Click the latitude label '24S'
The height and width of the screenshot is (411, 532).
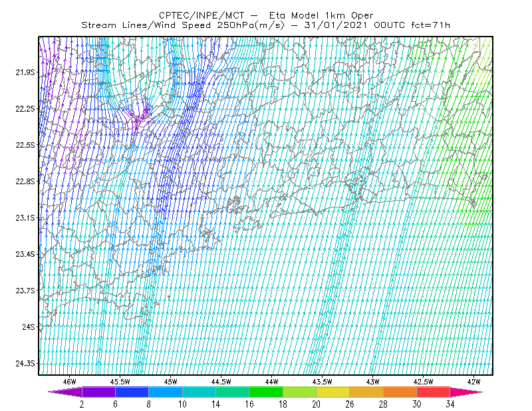pos(29,327)
